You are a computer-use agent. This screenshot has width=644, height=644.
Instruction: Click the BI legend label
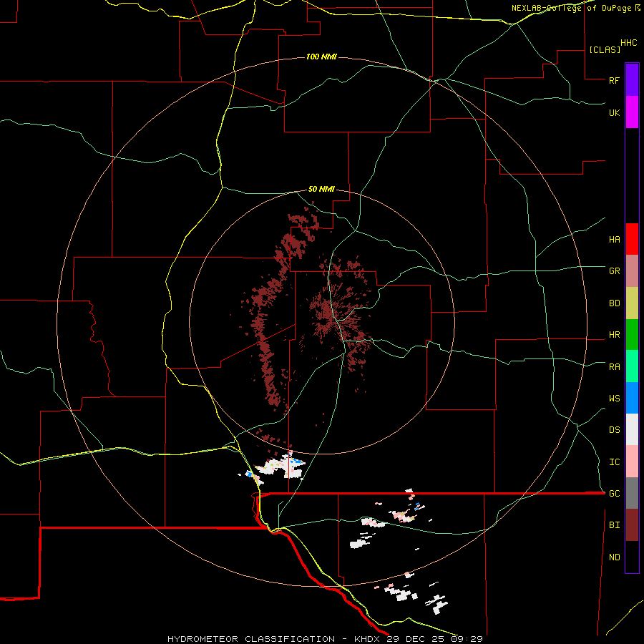(614, 525)
